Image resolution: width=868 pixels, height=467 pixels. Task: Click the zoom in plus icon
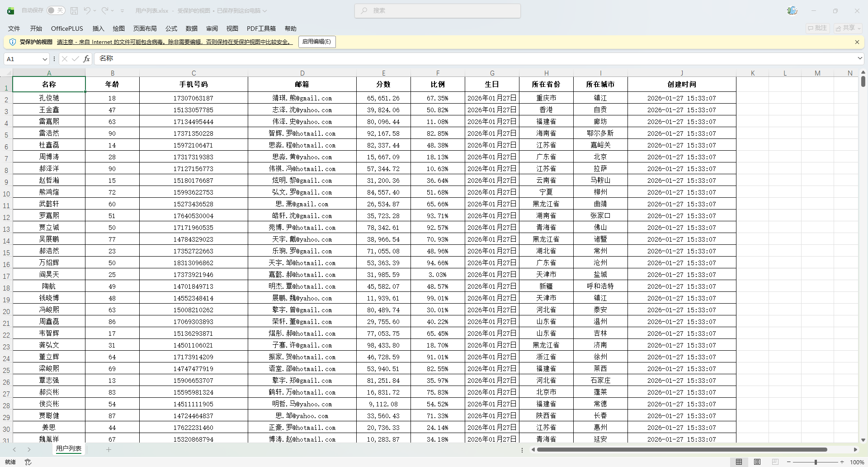tap(842, 462)
